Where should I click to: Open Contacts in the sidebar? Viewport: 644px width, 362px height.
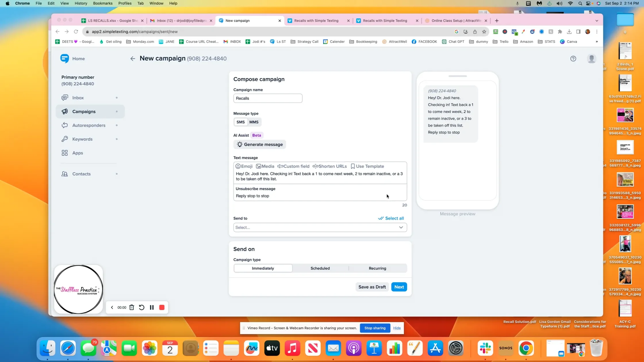(x=81, y=174)
